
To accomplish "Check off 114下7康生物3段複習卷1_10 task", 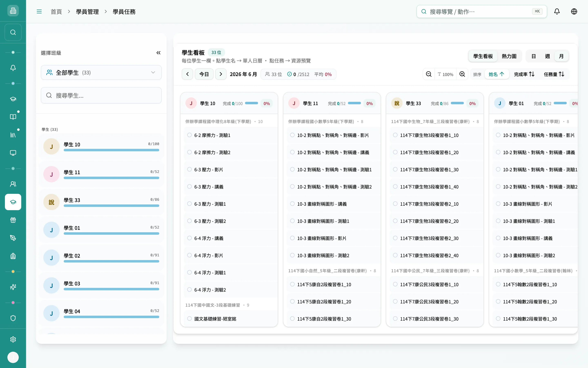I will point(395,135).
